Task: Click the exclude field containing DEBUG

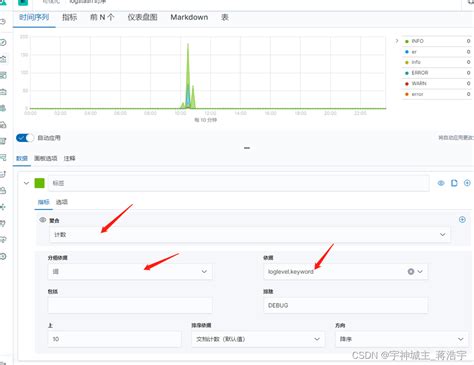Action: (345, 305)
